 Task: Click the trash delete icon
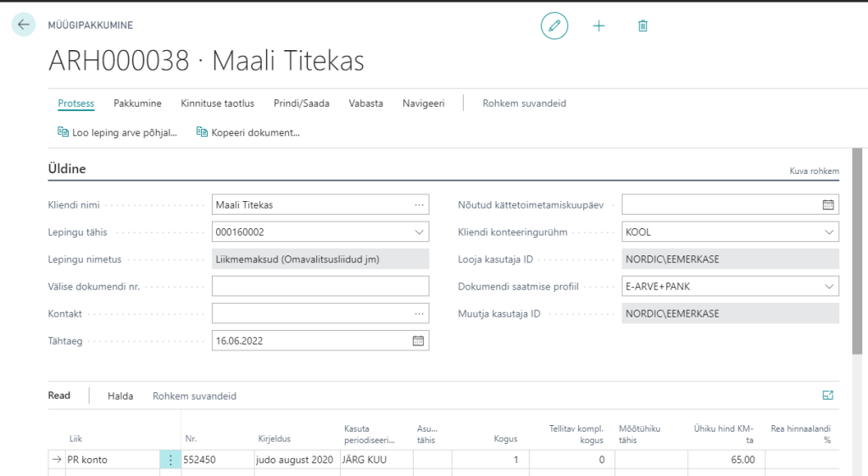[x=643, y=25]
